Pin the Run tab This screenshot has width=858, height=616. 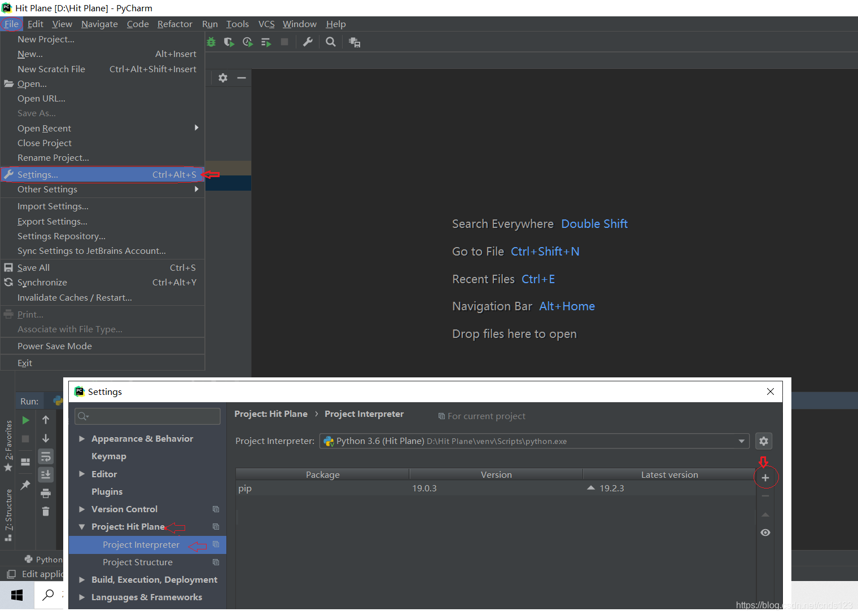point(25,485)
